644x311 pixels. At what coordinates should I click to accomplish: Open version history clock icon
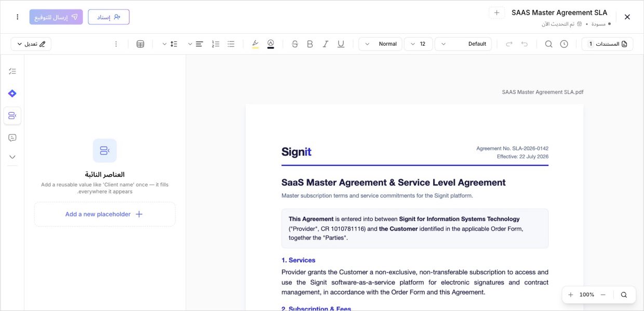click(x=564, y=44)
